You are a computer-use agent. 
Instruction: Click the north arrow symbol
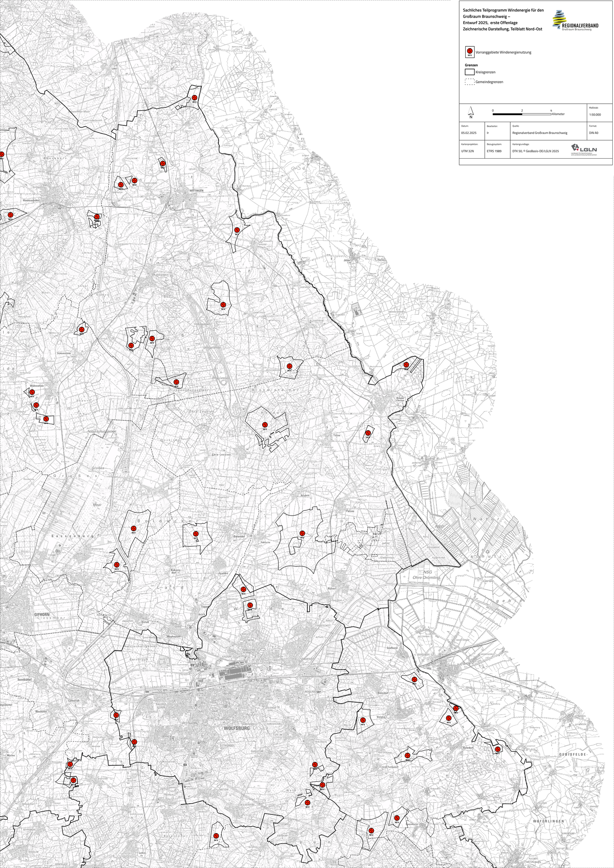(471, 112)
